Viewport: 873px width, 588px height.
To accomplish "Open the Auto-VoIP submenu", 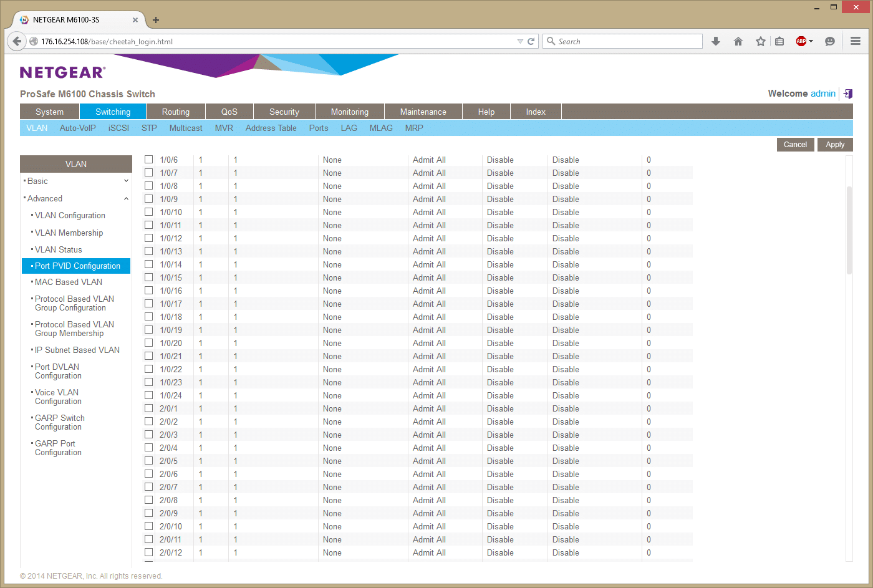I will tap(78, 128).
